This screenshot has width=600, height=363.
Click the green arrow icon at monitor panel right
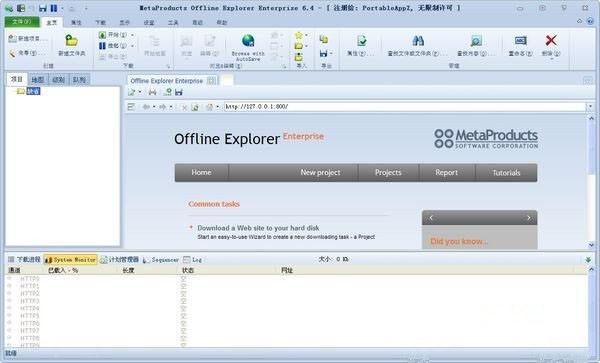[588, 260]
